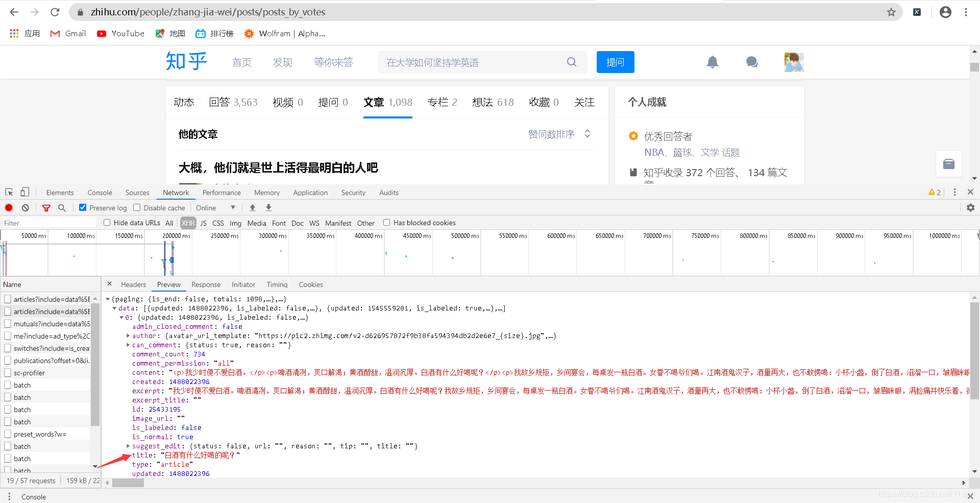Viewport: 980px width, 503px height.
Task: Toggle the XHR filter button
Action: (x=188, y=223)
